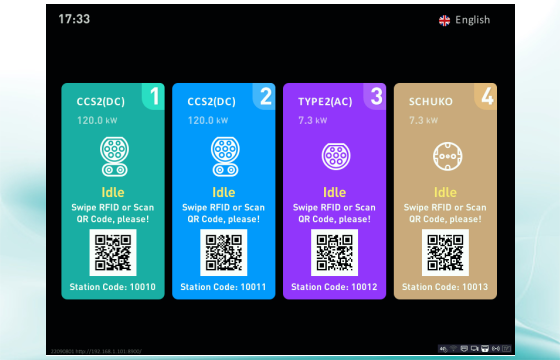Click 7.3 kW on the SCHUKO card
Image resolution: width=560 pixels, height=360 pixels.
[x=424, y=120]
